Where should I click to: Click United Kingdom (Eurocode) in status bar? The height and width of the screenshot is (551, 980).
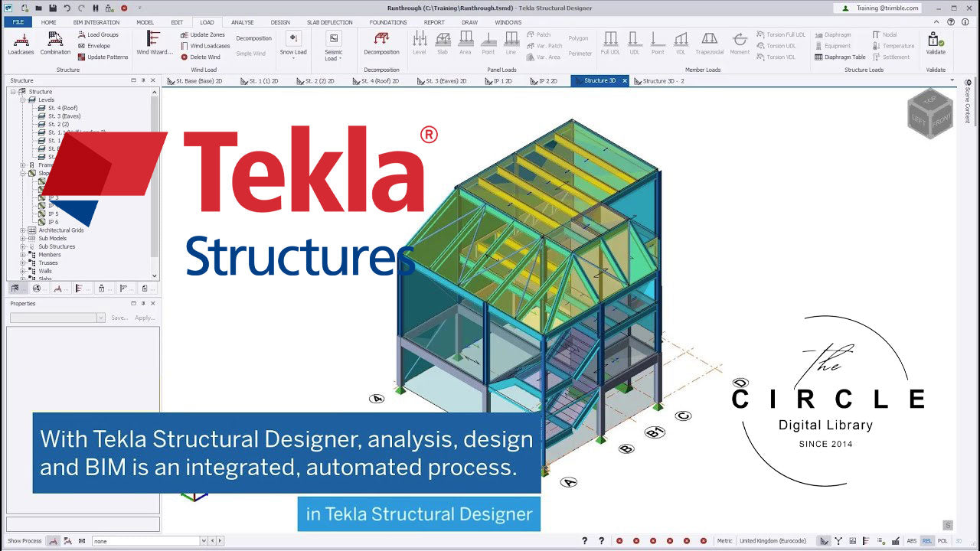coord(773,541)
